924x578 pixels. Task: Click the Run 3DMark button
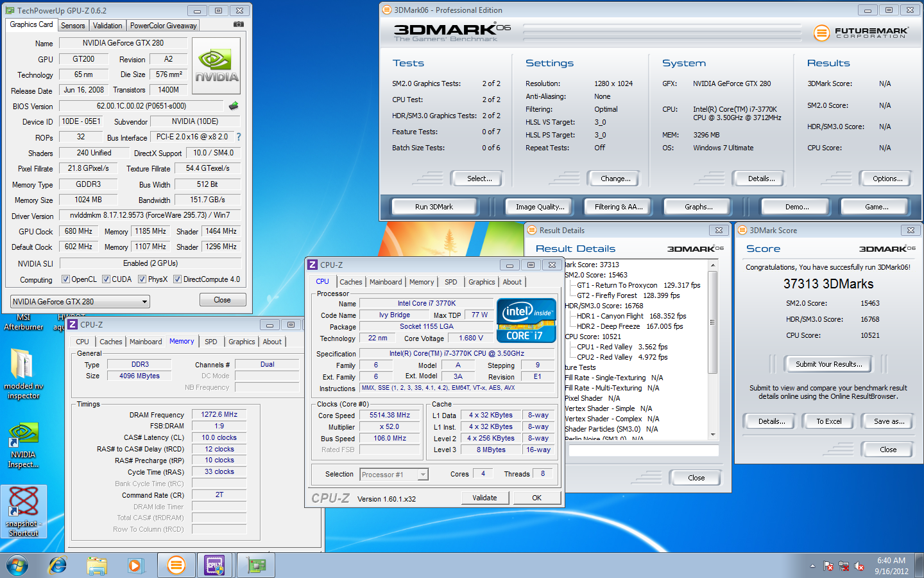point(434,207)
